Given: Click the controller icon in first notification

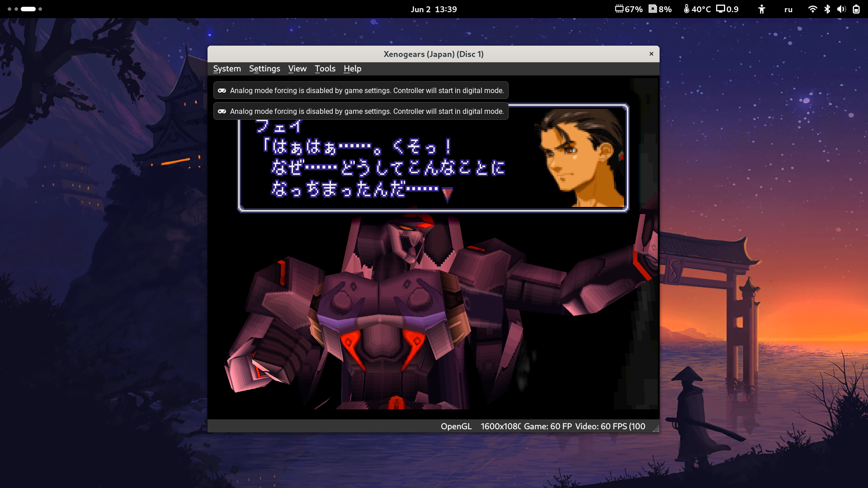Looking at the screenshot, I should coord(222,90).
